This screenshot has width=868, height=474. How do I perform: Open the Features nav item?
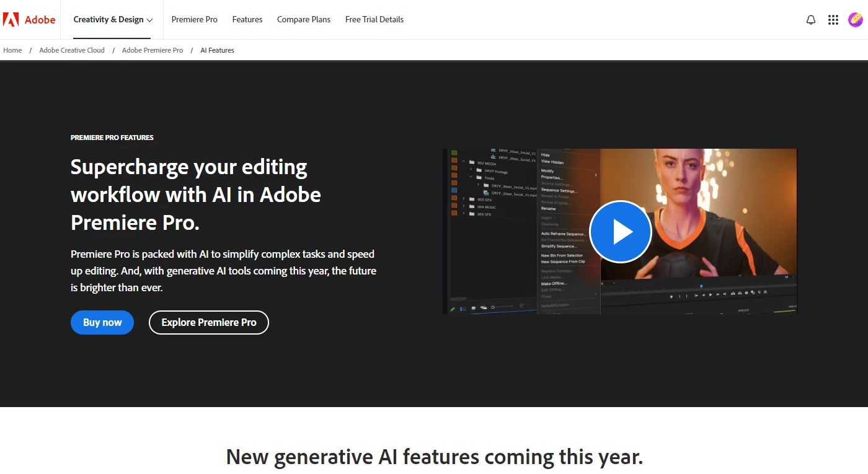coord(247,20)
